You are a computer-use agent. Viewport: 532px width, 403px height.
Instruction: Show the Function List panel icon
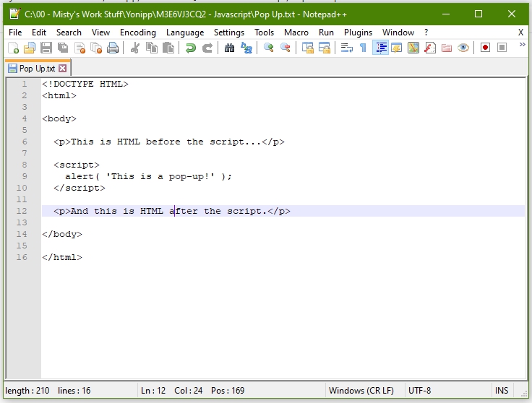click(430, 48)
